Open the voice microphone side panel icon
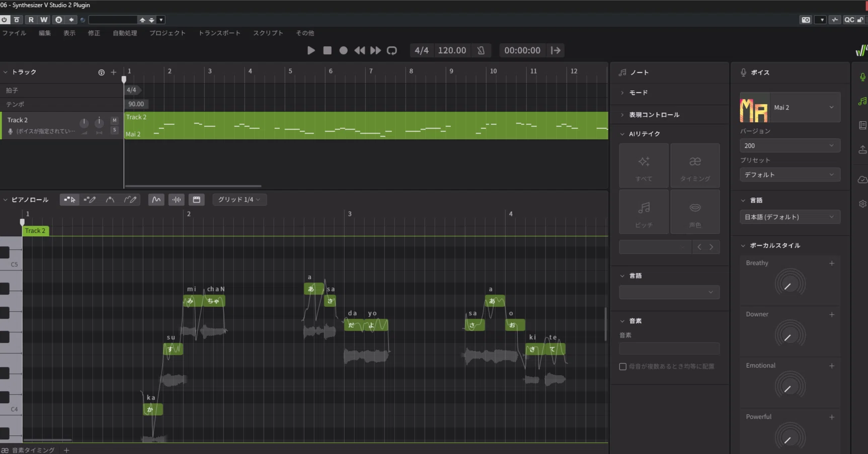 click(862, 77)
